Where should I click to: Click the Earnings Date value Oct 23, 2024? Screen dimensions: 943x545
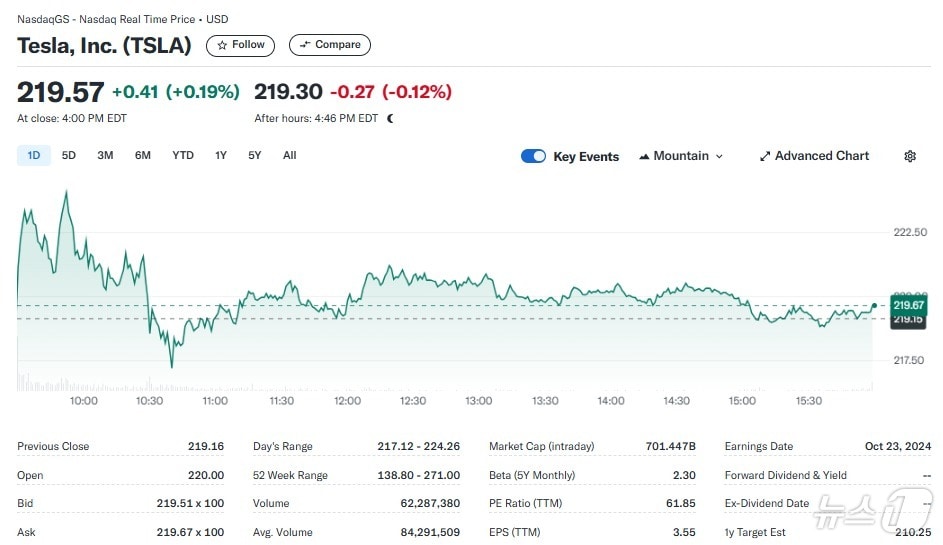pos(897,447)
